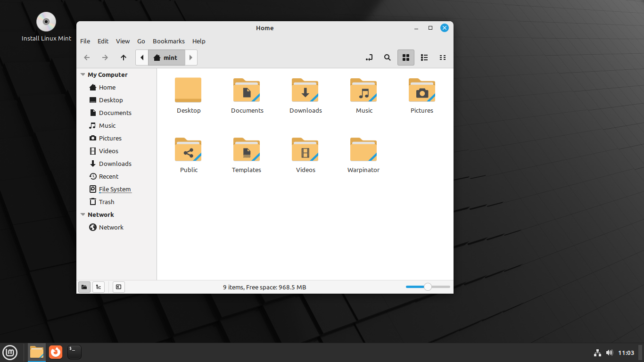
Task: Click the mint breadcrumb button
Action: [x=166, y=57]
